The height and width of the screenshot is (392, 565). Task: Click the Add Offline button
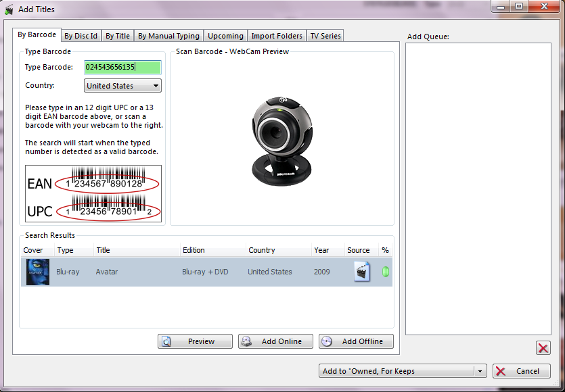click(356, 341)
